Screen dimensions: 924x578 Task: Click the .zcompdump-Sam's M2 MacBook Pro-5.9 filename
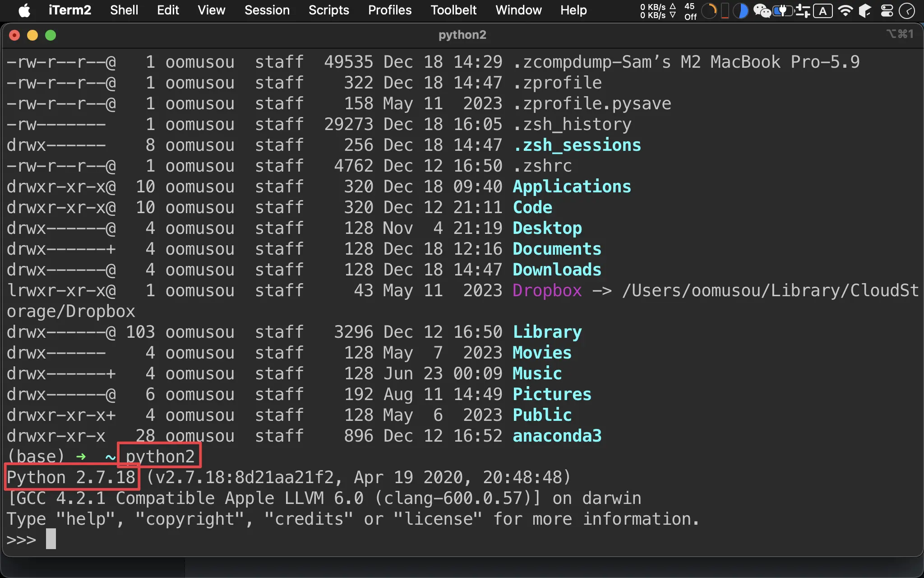(687, 62)
